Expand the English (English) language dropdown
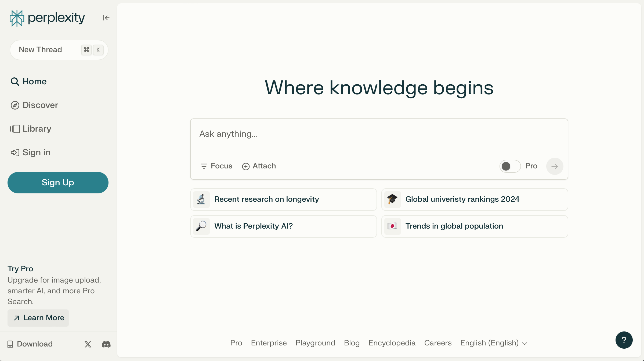This screenshot has width=644, height=361. click(x=494, y=343)
